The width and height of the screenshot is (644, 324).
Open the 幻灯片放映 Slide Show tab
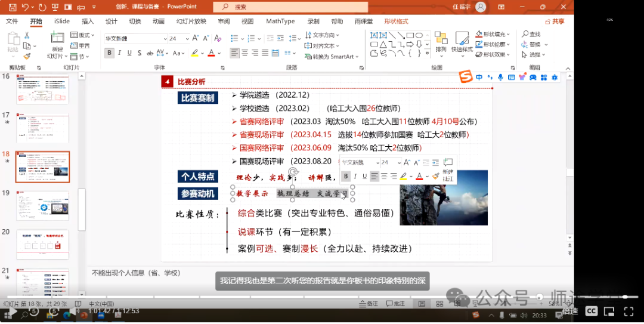pos(191,21)
